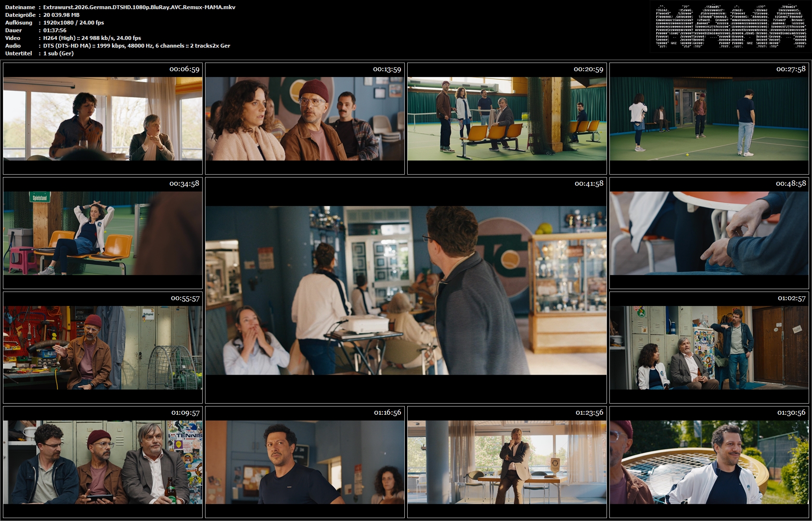Click the subtitle value 1 sub (Ger)
This screenshot has height=521, width=812.
pos(58,53)
